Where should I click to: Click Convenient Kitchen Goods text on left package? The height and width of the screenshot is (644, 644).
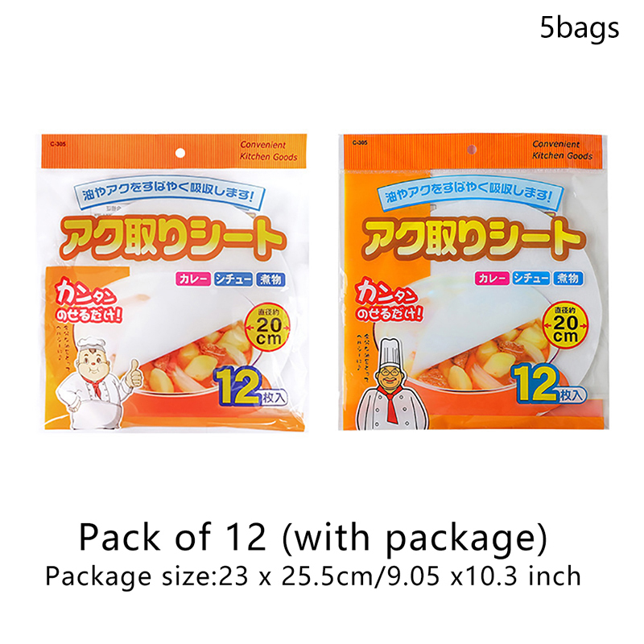(x=269, y=151)
